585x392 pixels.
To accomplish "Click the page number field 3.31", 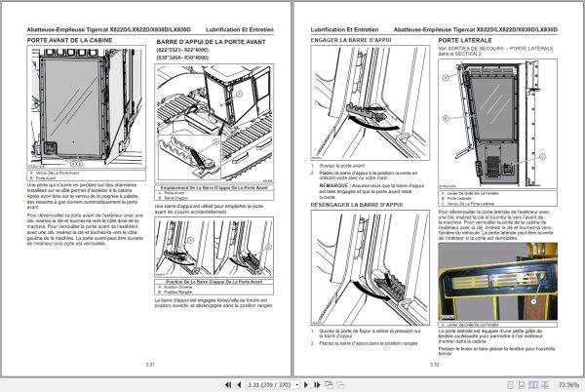I will (x=270, y=384).
